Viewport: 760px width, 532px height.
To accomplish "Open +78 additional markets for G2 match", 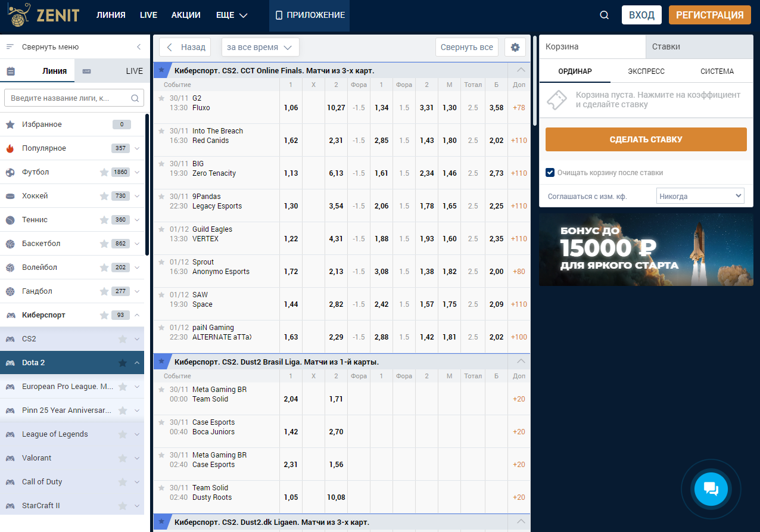I will click(x=519, y=108).
